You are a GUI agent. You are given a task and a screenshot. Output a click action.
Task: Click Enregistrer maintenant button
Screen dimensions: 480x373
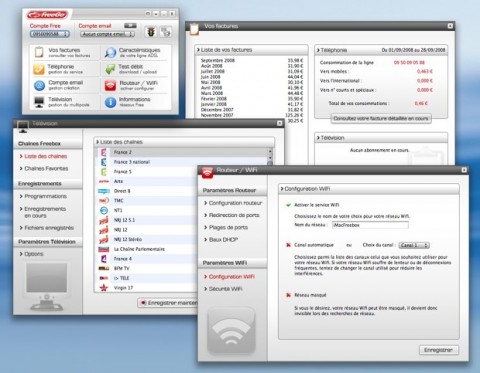point(168,303)
